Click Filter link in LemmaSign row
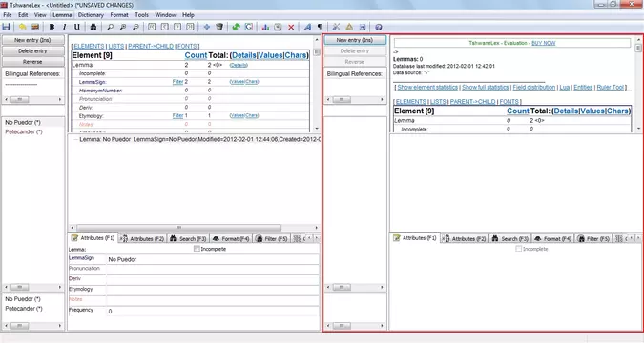Screen dimensions: 644x343 (x=177, y=82)
